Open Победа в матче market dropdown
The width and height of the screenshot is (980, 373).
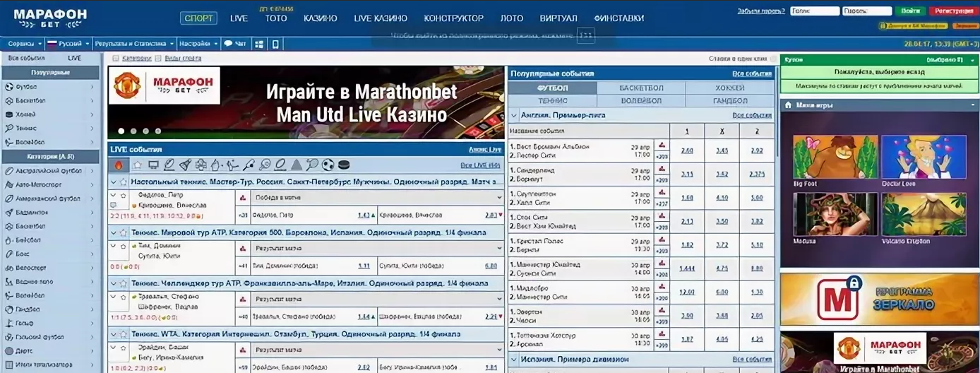(x=378, y=198)
